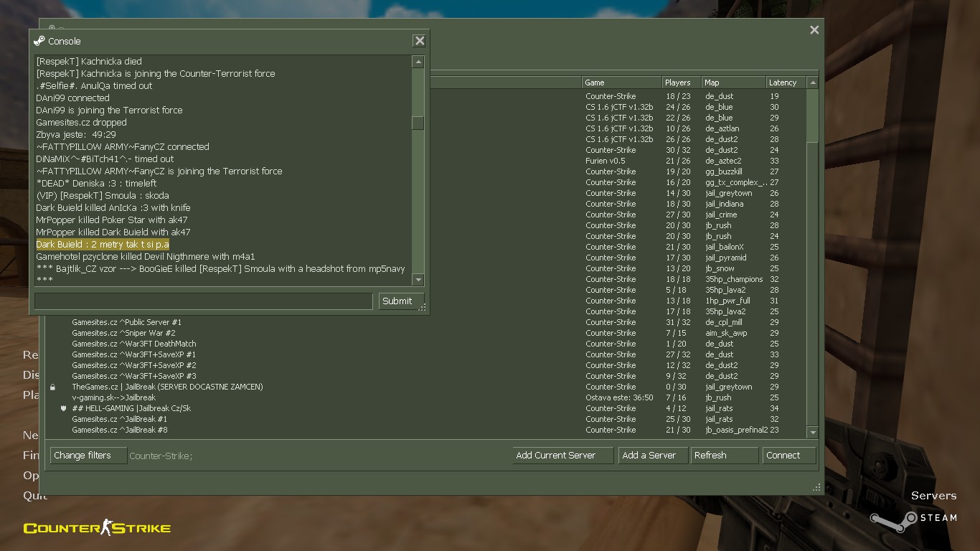This screenshot has width=980, height=551.
Task: Select ## HELL-GAMING Jailbreak Cz/Sk server
Action: pos(426,408)
